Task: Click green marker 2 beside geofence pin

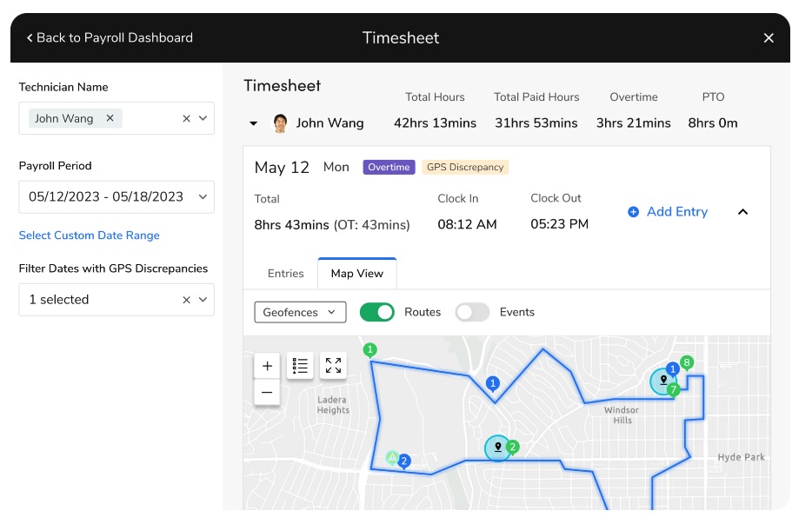Action: (x=513, y=447)
